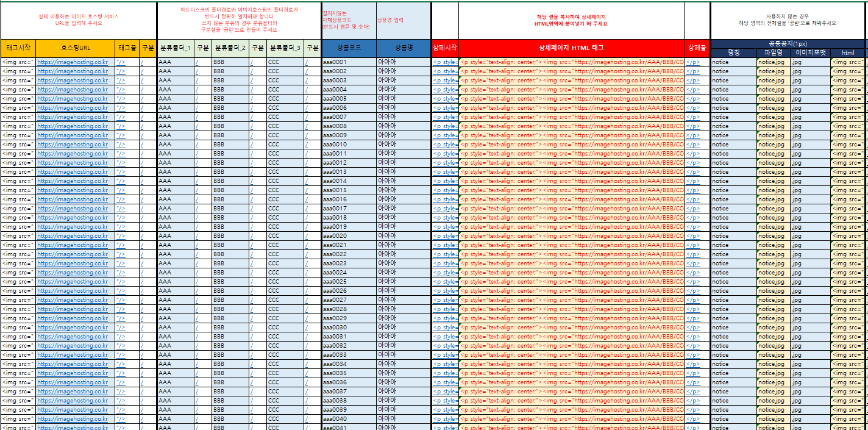Select product code cell aaa0020
868x430 pixels.
click(x=349, y=236)
